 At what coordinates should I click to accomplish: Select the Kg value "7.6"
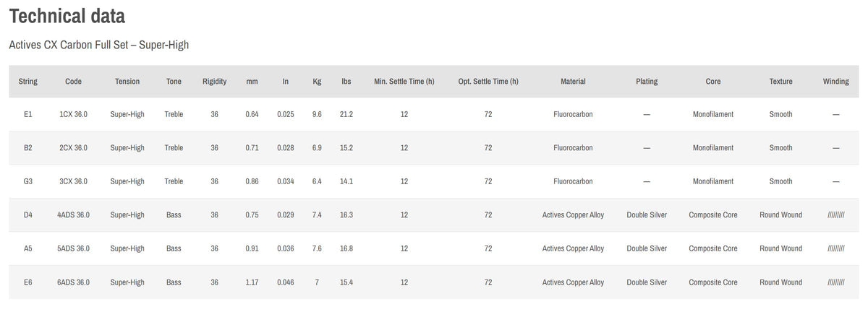point(317,248)
